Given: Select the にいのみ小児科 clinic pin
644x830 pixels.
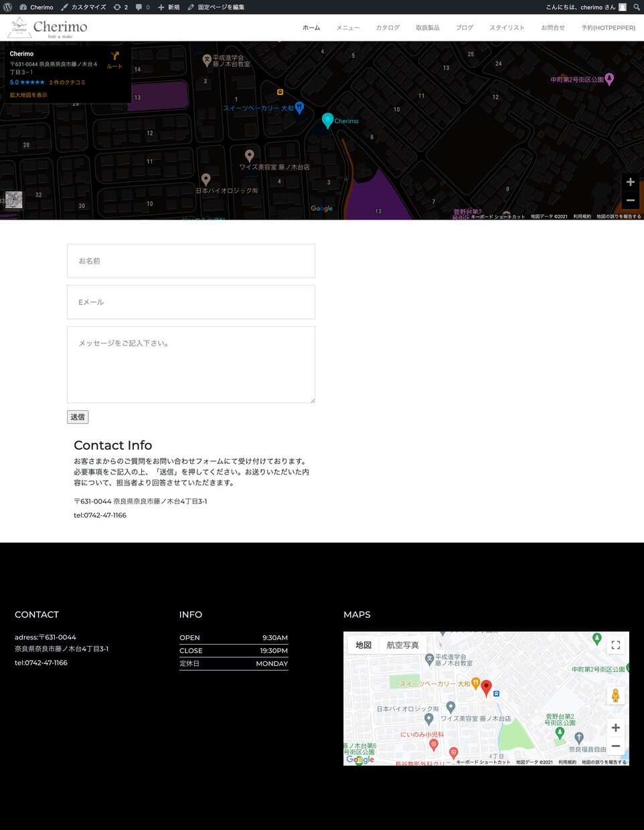Looking at the screenshot, I should (434, 744).
